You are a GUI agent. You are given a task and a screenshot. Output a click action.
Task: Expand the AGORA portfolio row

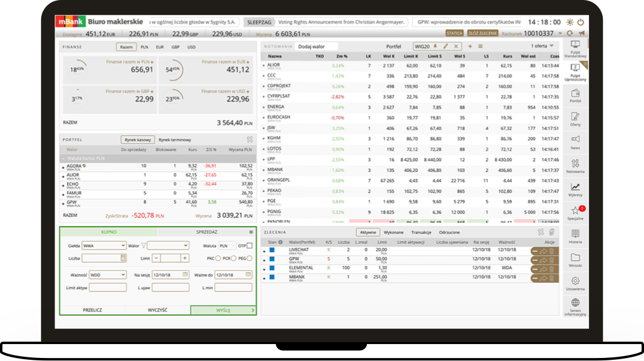coord(63,167)
